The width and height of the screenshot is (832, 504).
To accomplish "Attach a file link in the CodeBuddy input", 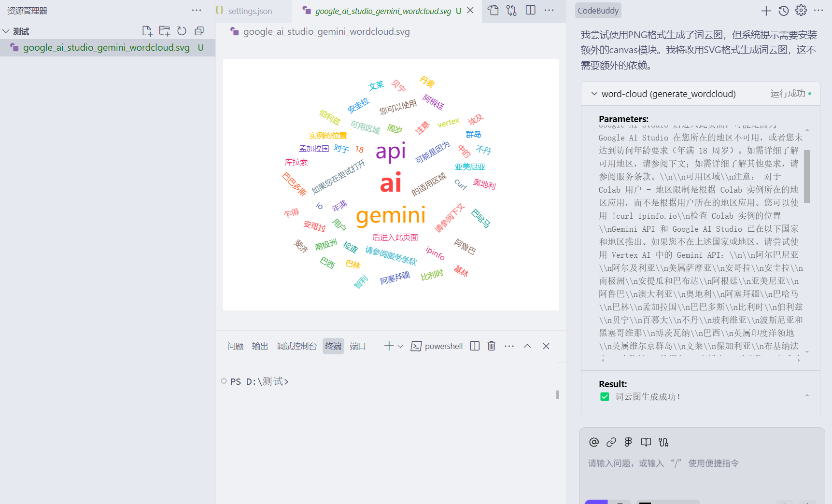I will pyautogui.click(x=611, y=442).
